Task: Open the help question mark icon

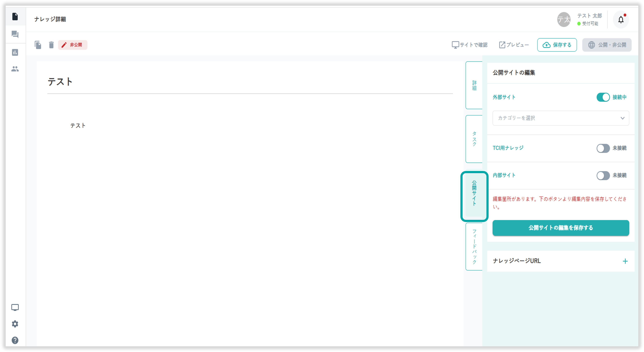Action: pos(15,340)
